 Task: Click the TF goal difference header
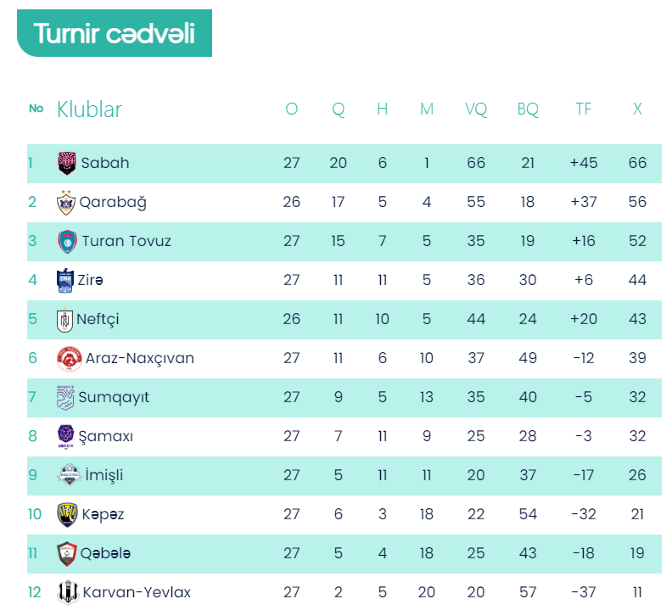click(x=584, y=109)
